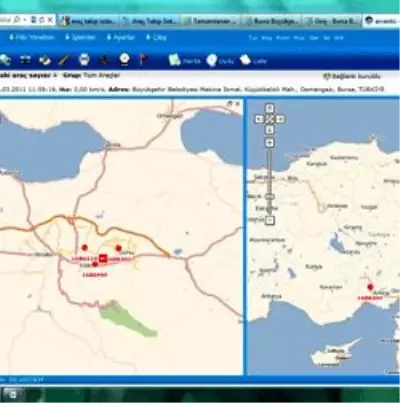Open the Filo Yönetimi menu
Image resolution: width=400 pixels, height=403 pixels.
coord(31,37)
